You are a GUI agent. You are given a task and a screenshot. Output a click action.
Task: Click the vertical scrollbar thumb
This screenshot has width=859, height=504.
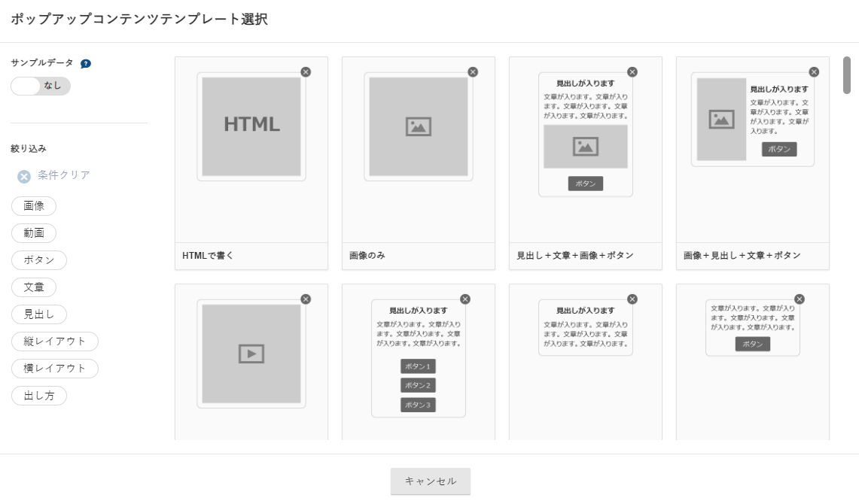(847, 75)
